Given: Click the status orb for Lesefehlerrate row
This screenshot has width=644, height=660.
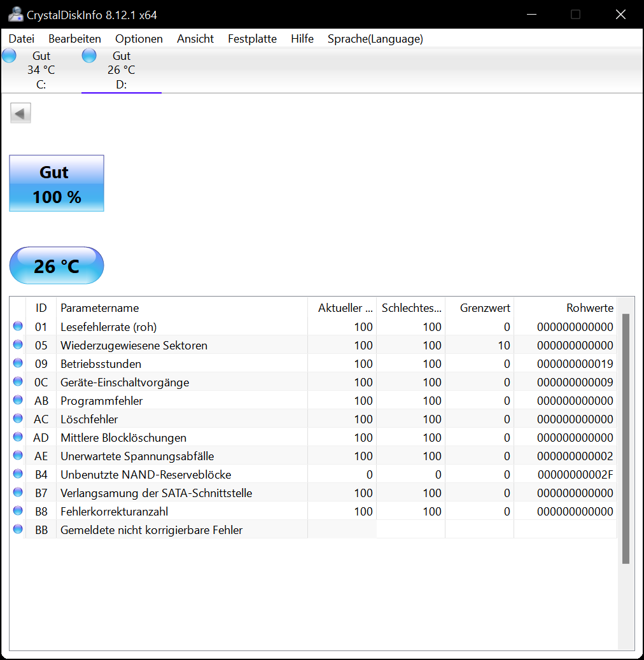Looking at the screenshot, I should click(x=18, y=326).
